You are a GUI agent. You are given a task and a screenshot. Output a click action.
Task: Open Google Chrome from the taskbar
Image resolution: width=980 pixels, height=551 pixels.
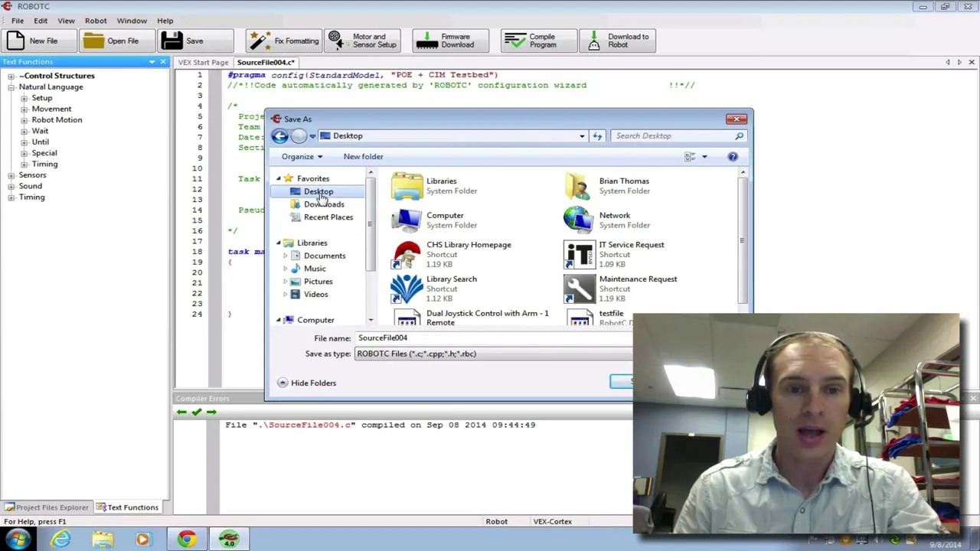point(186,540)
